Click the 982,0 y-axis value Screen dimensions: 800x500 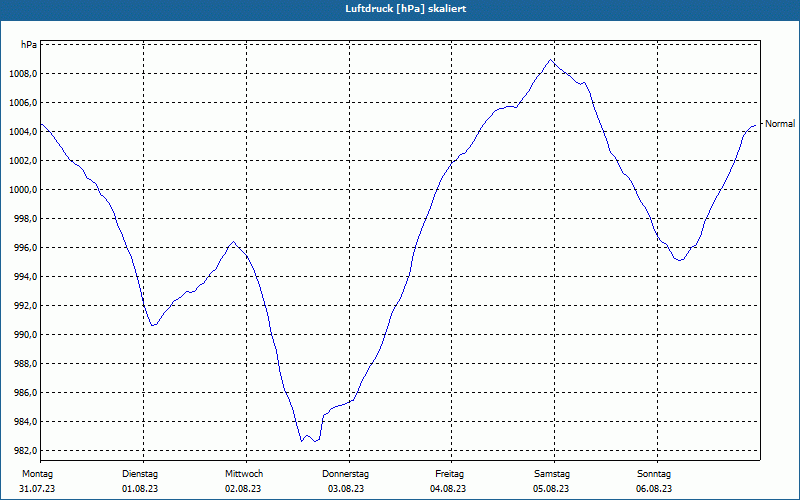(x=25, y=451)
